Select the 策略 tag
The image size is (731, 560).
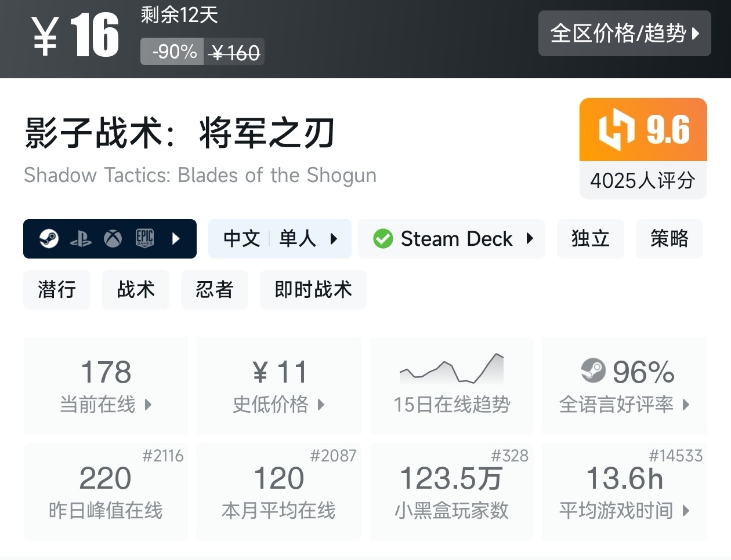tap(669, 239)
